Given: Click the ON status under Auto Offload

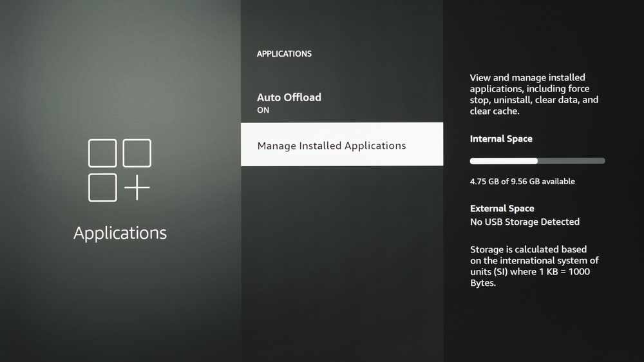Looking at the screenshot, I should 263,110.
